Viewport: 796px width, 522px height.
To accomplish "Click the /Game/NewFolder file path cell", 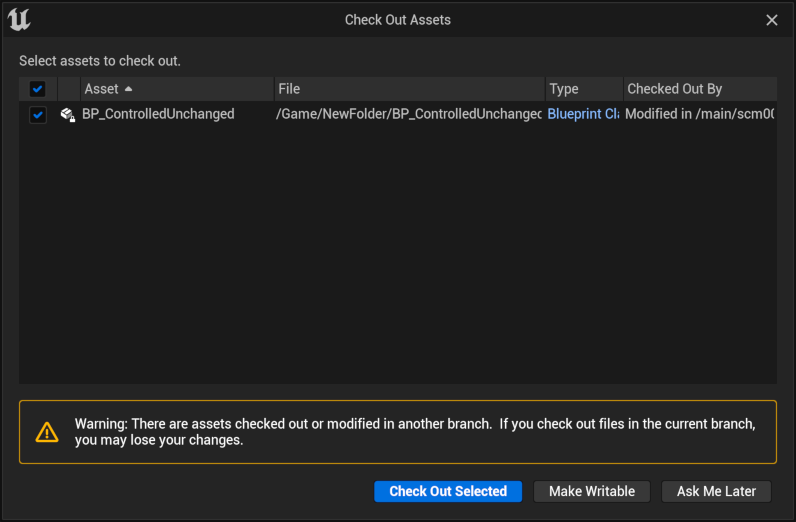I will point(409,114).
